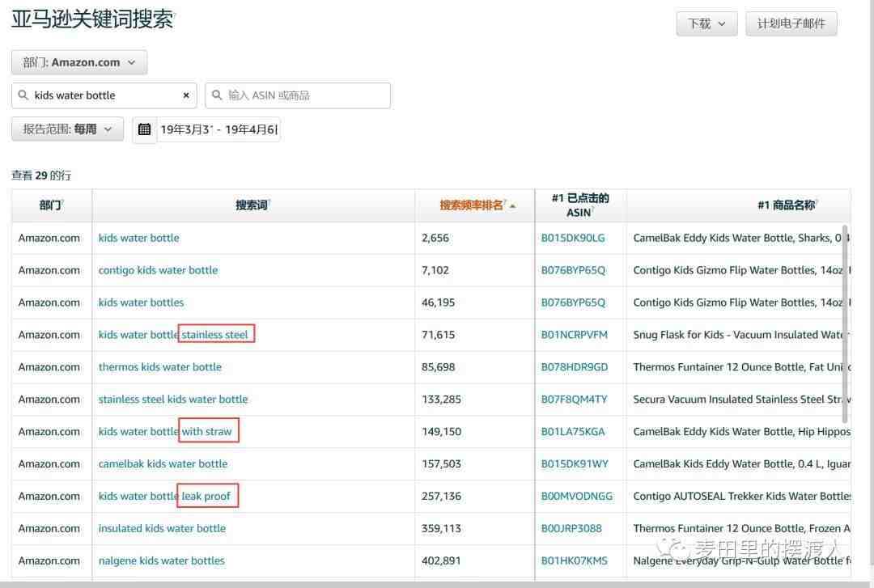Open ASIN link B07F8QM4TY
The image size is (874, 588).
pyautogui.click(x=574, y=400)
